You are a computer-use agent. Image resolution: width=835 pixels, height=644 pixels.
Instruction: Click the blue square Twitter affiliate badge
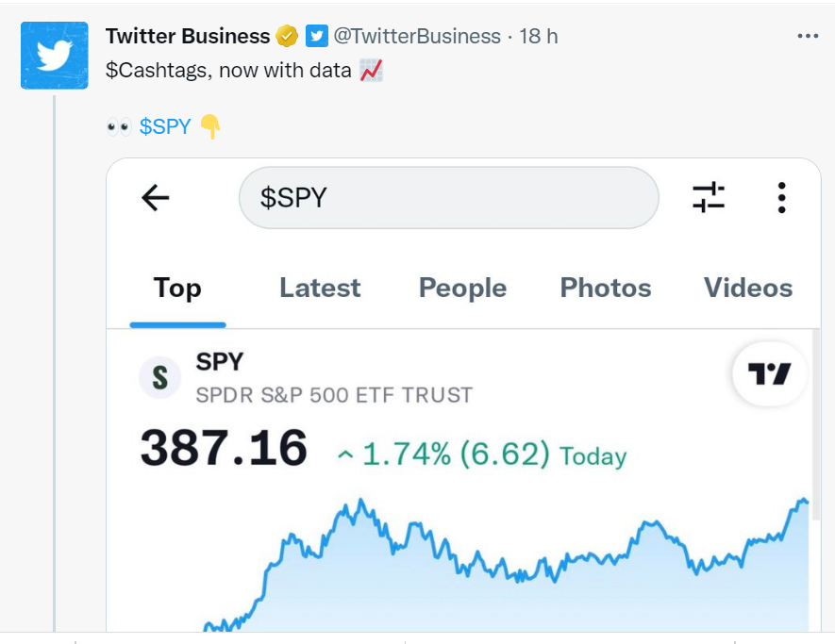pyautogui.click(x=317, y=37)
